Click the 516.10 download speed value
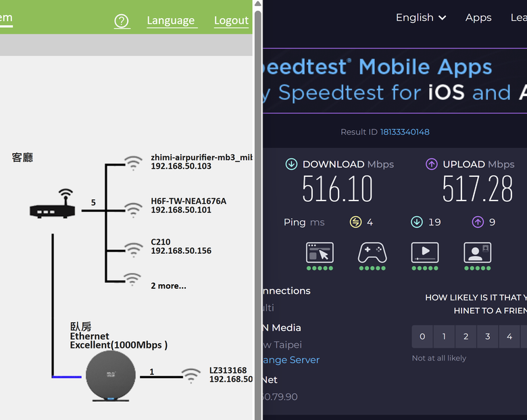The height and width of the screenshot is (420, 527). pos(337,189)
